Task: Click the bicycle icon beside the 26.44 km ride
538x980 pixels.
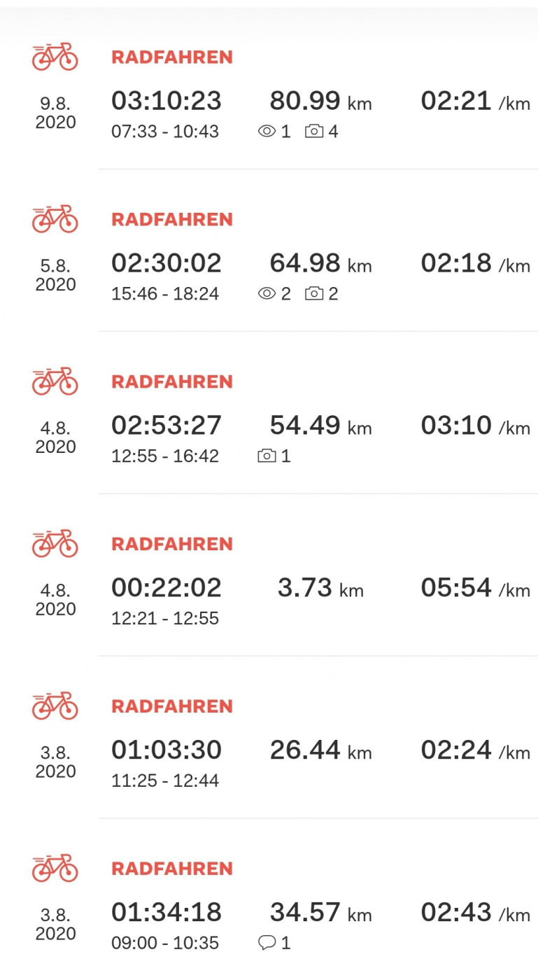Action: (x=55, y=706)
